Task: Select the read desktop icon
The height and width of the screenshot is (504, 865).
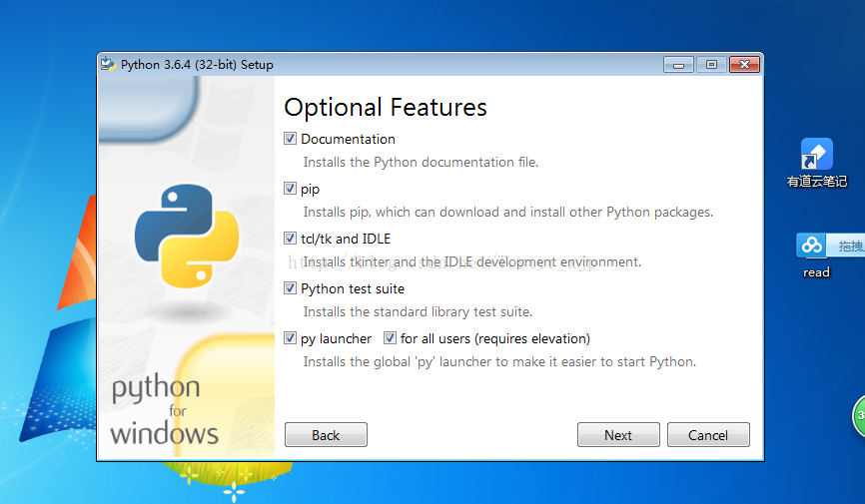Action: (817, 256)
